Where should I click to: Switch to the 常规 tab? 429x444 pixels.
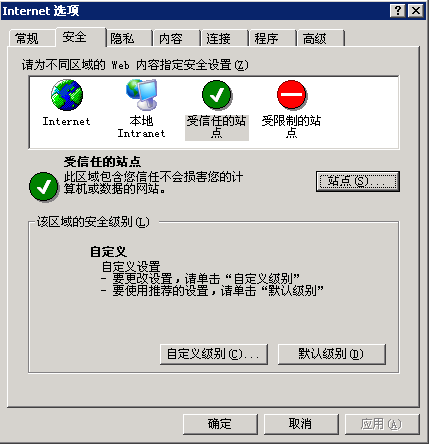click(32, 38)
